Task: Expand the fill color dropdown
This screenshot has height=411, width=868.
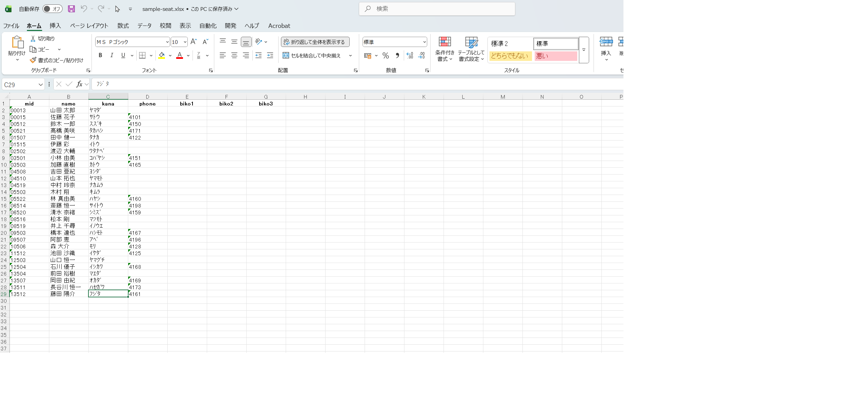Action: tap(170, 55)
